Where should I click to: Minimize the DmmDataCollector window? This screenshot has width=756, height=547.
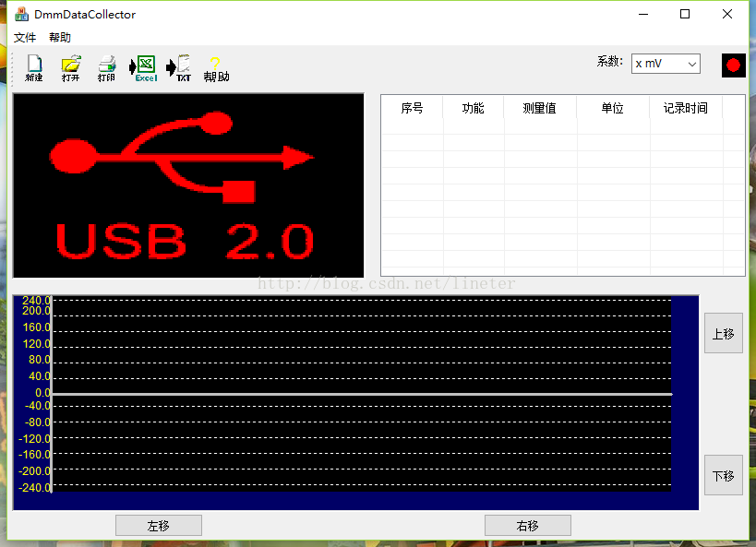click(643, 14)
